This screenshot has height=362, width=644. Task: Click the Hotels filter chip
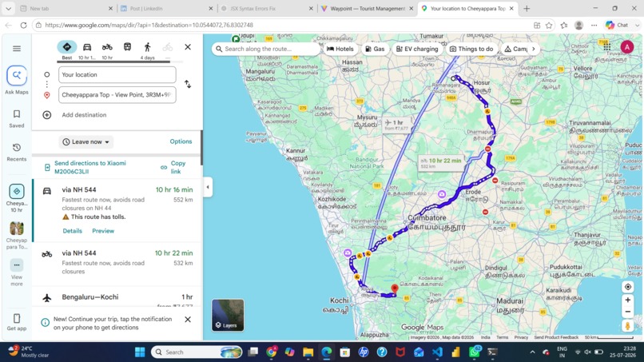pos(340,49)
